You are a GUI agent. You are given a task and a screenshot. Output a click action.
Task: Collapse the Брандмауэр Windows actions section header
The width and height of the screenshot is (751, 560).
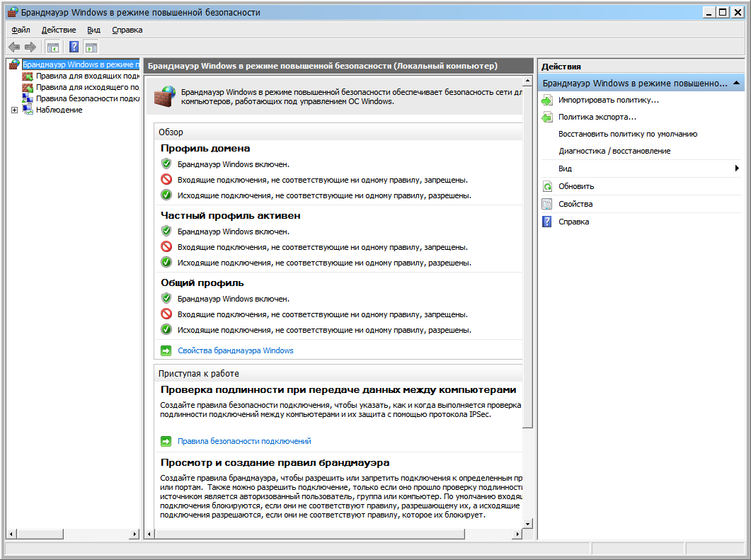point(737,84)
